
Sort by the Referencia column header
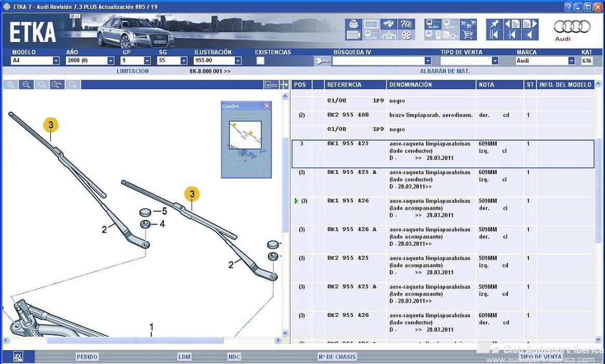click(x=355, y=85)
